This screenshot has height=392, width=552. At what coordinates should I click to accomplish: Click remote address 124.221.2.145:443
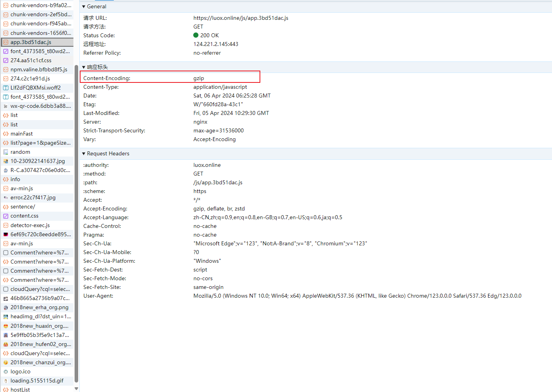[216, 44]
